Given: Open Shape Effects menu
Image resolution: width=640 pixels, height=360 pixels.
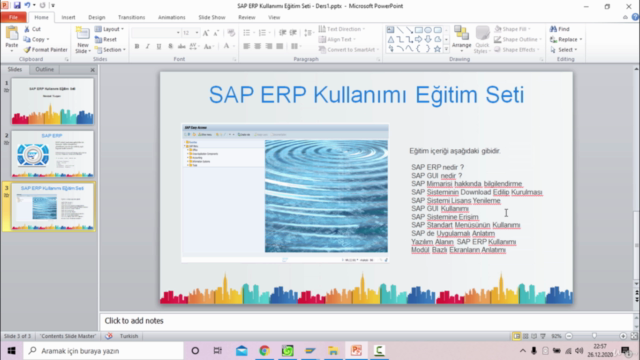Looking at the screenshot, I should (517, 50).
